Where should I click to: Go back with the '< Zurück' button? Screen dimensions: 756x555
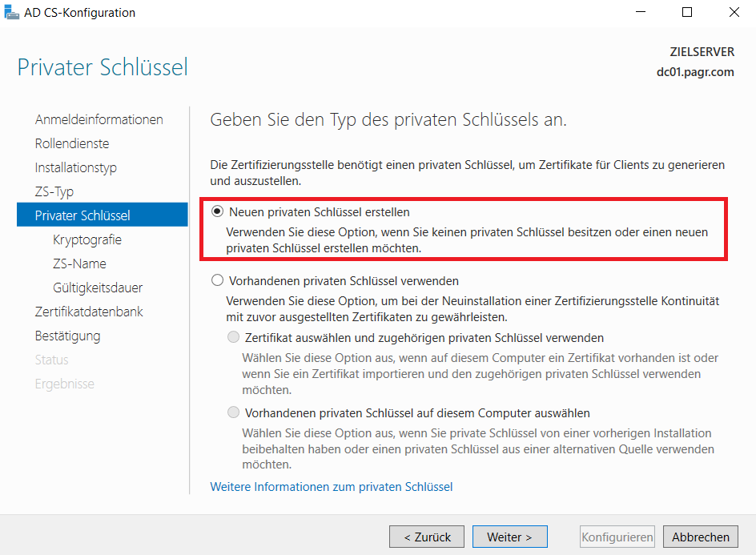pos(427,537)
